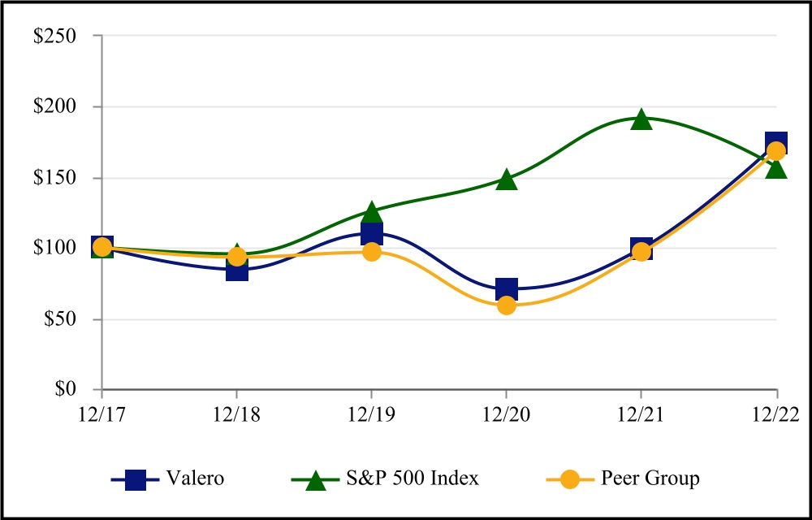Screen dimensions: 812x520
Task: Select the Peer Group legend label
Action: 651,479
